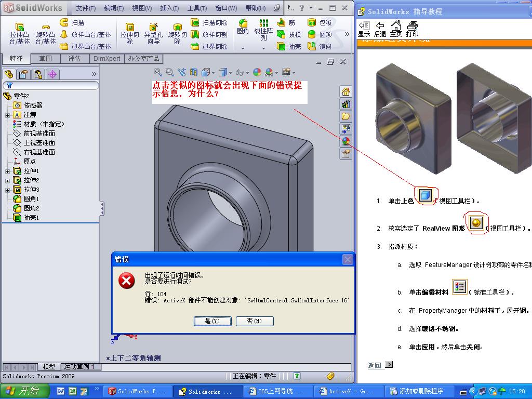The height and width of the screenshot is (399, 532).
Task: Expand the 拉伸3 feature node
Action: [6, 190]
